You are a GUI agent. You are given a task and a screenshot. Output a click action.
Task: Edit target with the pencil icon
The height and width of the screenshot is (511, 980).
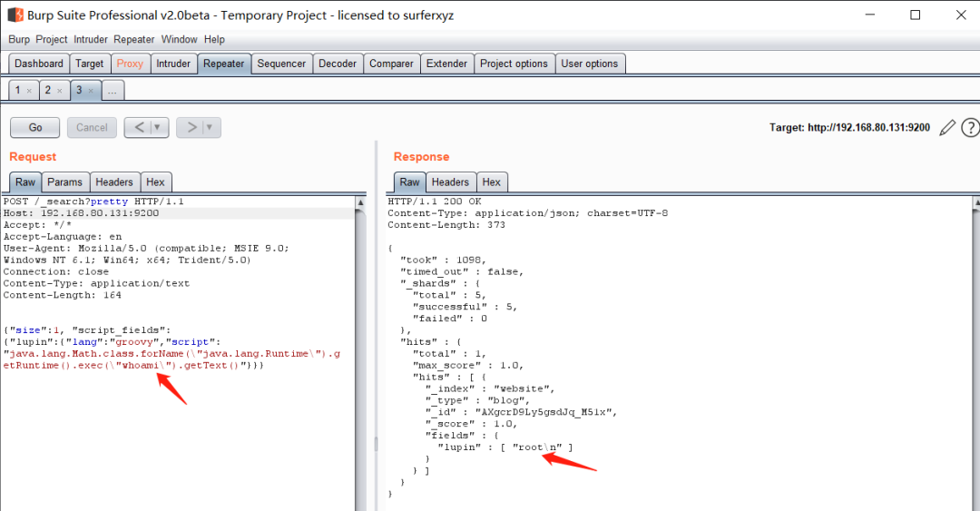click(947, 128)
